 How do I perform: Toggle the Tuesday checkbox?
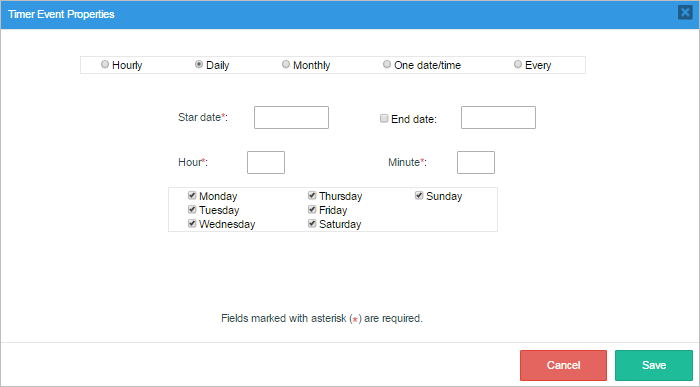click(x=192, y=209)
